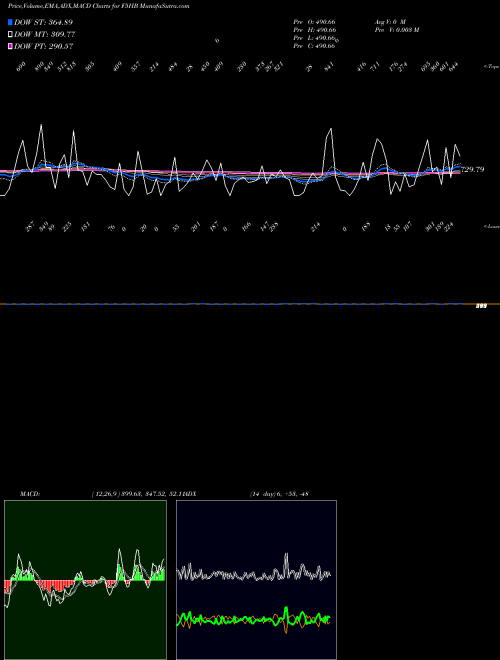Click the 'Pre L: 490.66' low value
The image size is (500, 660).
pyautogui.click(x=314, y=38)
